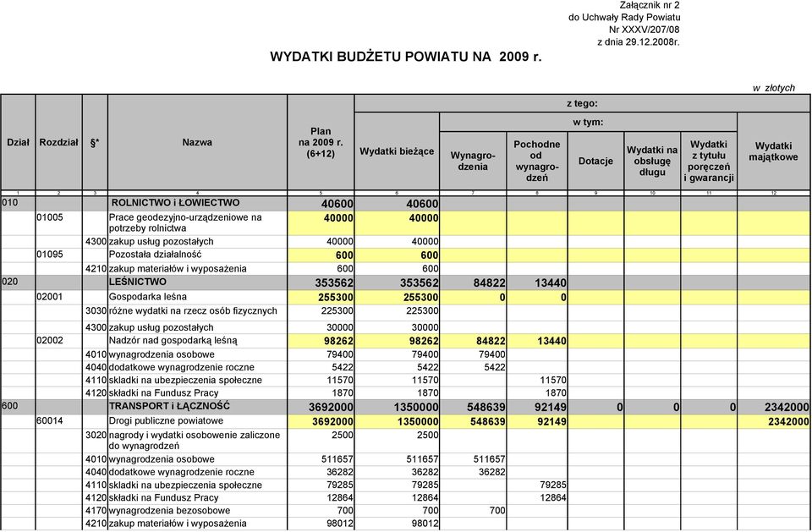Click the 'LEŚNICTWO' section name

pyautogui.click(x=138, y=282)
